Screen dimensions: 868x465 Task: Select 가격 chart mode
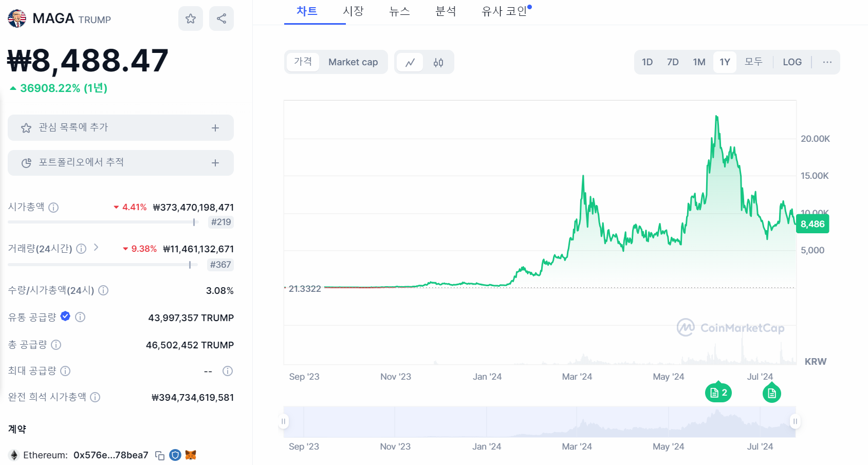coord(303,62)
